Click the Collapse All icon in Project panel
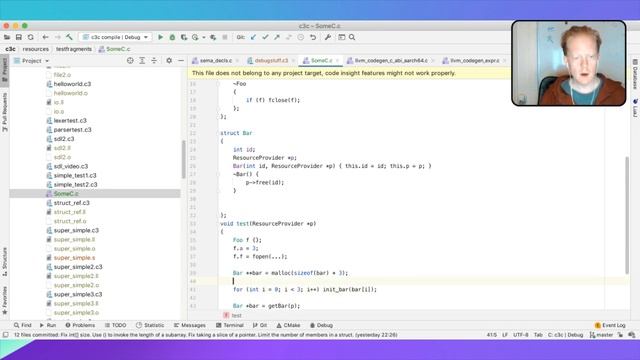Viewport: 640px width, 360px height. click(154, 61)
